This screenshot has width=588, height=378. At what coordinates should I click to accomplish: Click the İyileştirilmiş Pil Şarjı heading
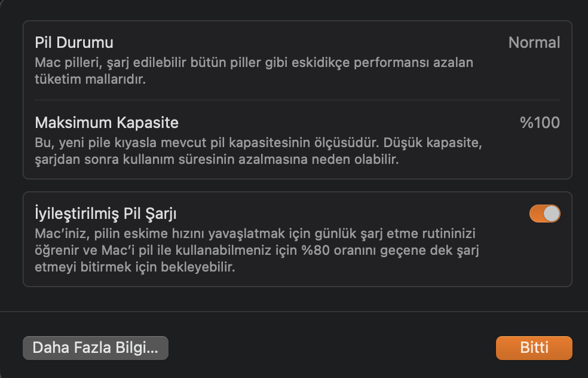[106, 214]
